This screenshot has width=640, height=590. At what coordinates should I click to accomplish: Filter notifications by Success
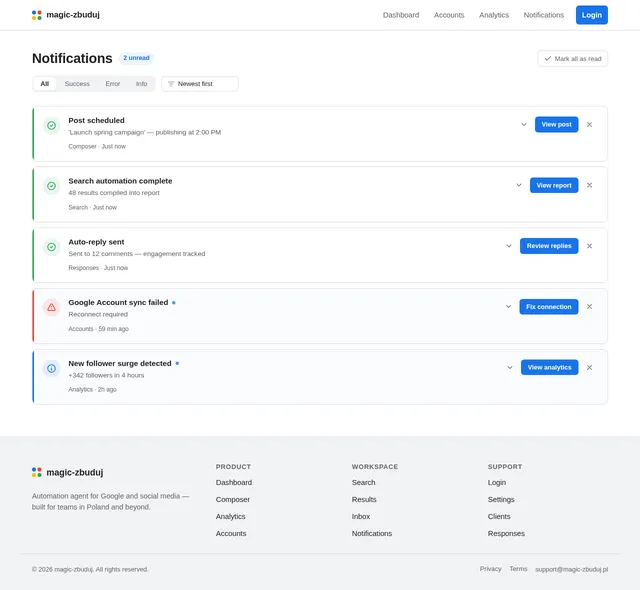click(x=77, y=84)
